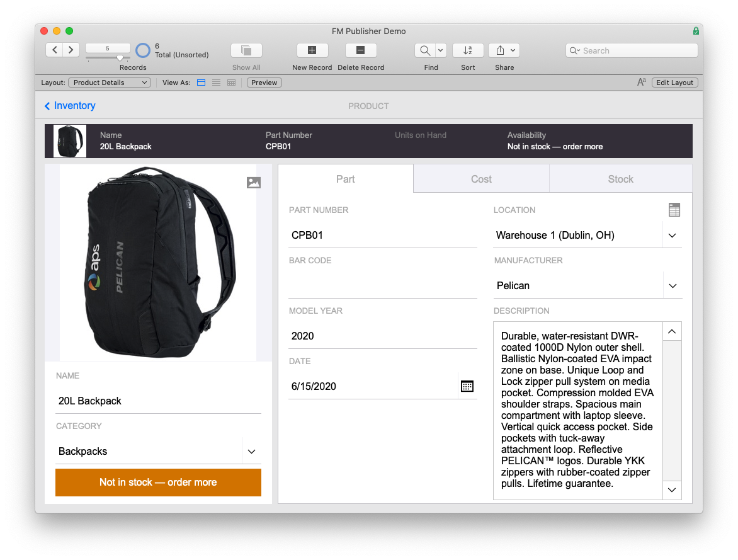Switch to List view icon
Image resolution: width=738 pixels, height=560 pixels.
(216, 83)
